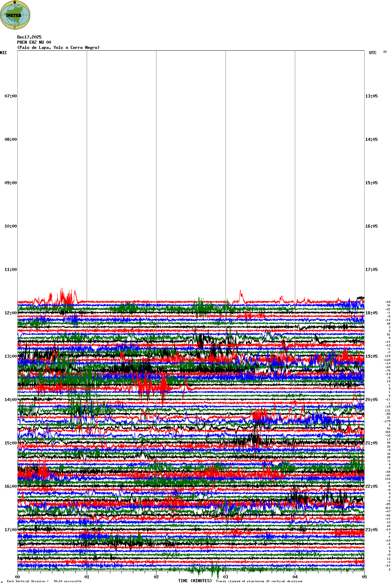Click the 15:00 local time label

pyautogui.click(x=10, y=443)
